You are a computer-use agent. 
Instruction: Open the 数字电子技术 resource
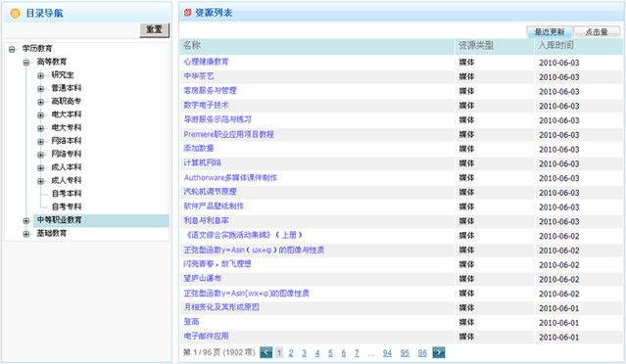[206, 105]
